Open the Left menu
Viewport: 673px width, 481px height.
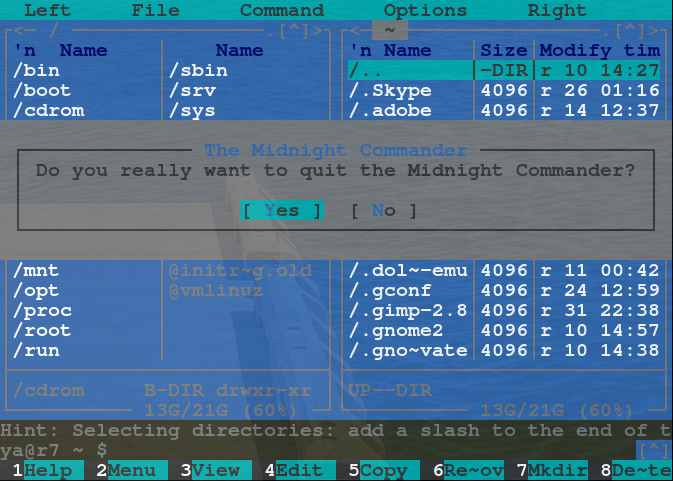(47, 10)
